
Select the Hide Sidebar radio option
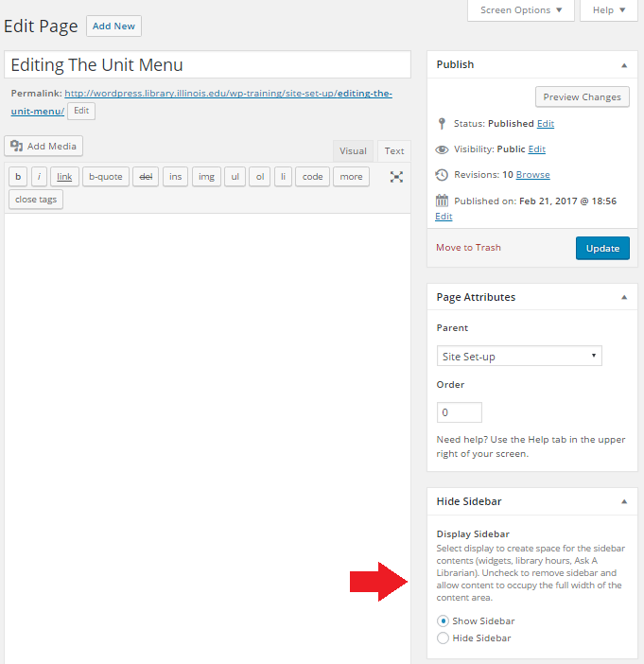[443, 638]
